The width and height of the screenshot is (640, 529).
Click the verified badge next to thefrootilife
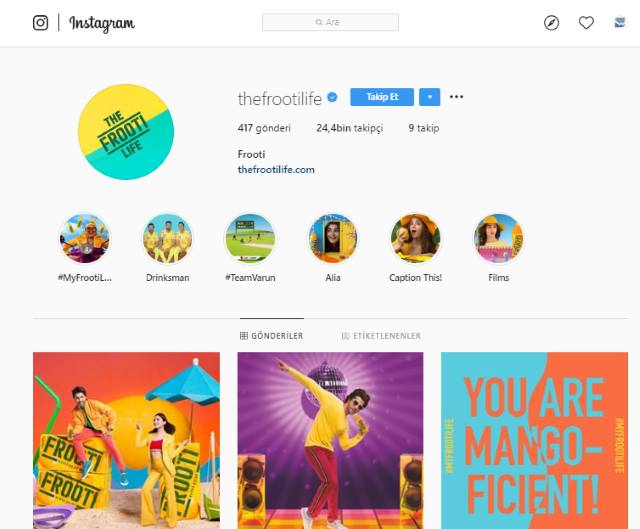pyautogui.click(x=332, y=98)
